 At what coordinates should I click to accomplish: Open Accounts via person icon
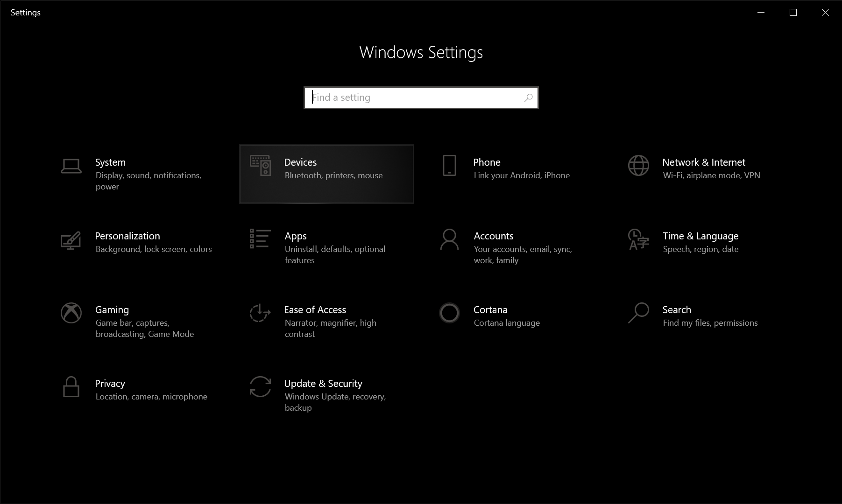(448, 240)
